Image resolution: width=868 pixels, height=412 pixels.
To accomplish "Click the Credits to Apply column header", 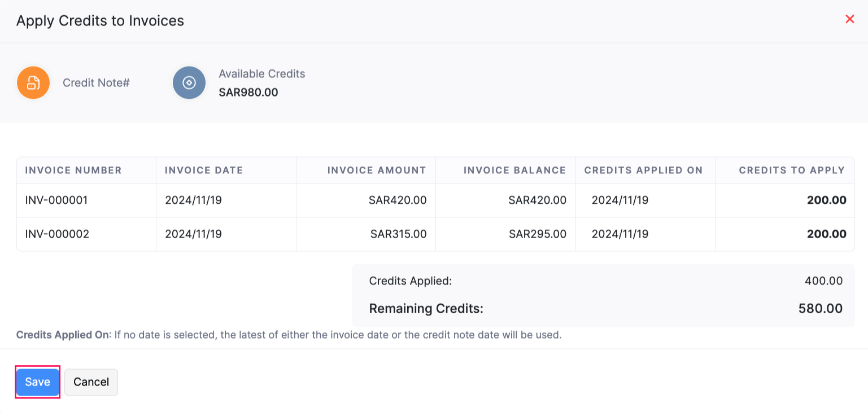I will (x=793, y=170).
